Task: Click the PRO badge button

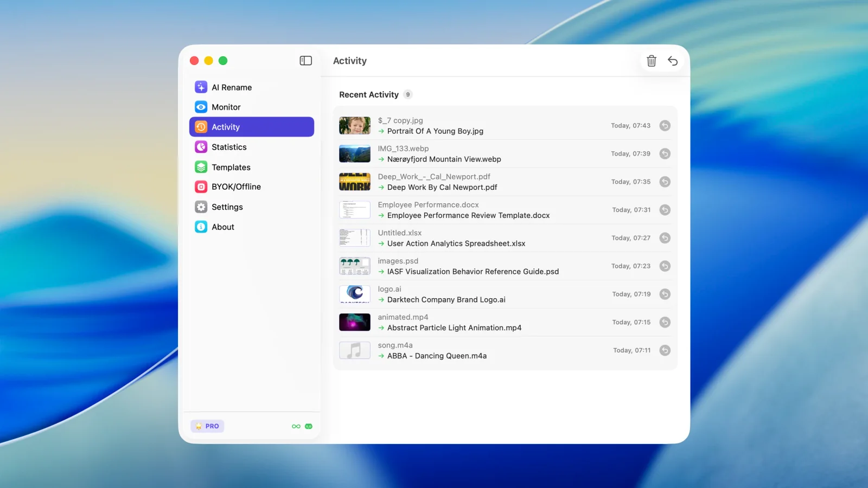Action: coord(207,426)
